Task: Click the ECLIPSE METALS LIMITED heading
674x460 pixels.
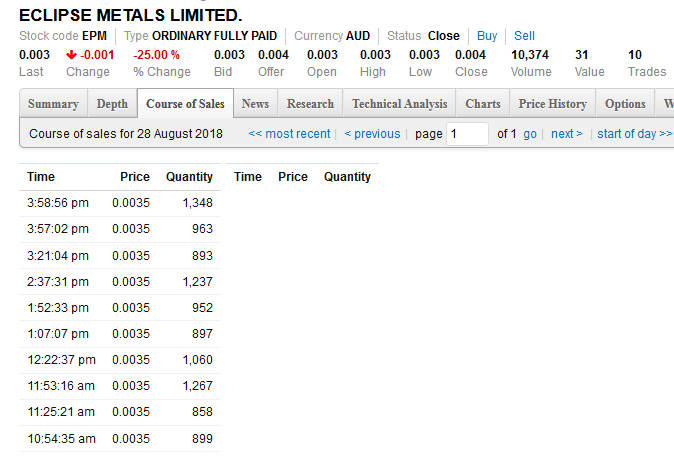Action: [131, 15]
